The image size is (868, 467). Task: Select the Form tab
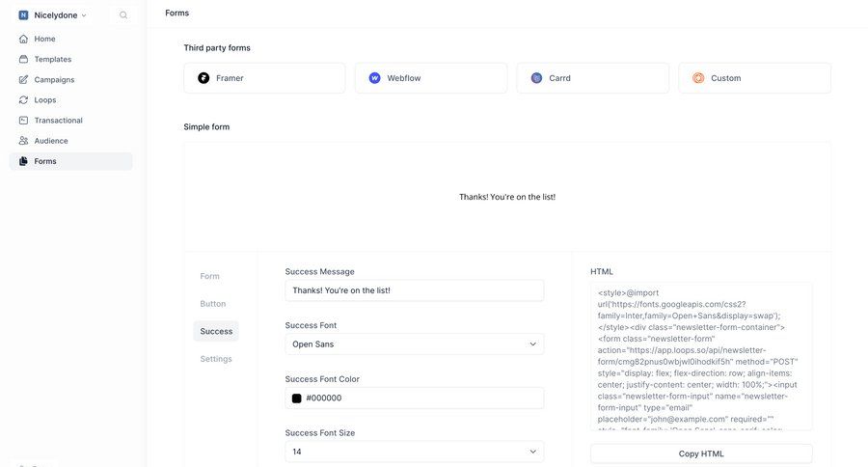[210, 276]
